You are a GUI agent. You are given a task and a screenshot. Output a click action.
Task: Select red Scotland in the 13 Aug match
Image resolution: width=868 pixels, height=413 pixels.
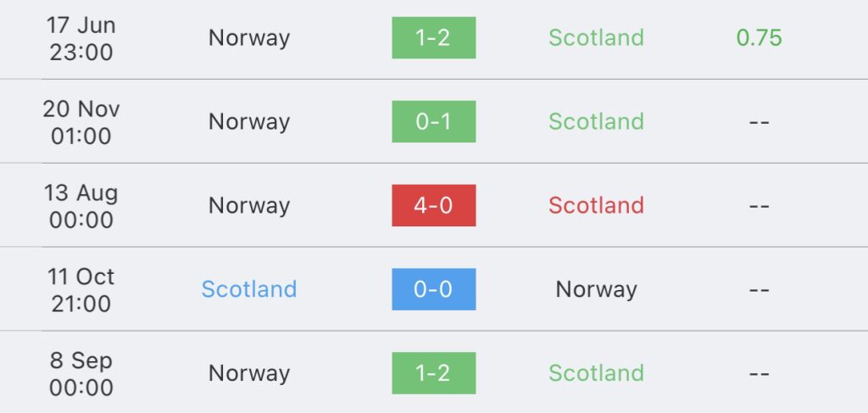point(596,205)
